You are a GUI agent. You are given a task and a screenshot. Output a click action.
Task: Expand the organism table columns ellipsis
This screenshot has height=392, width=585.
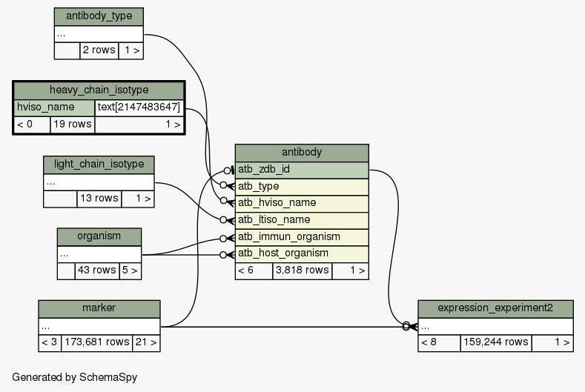coord(99,253)
